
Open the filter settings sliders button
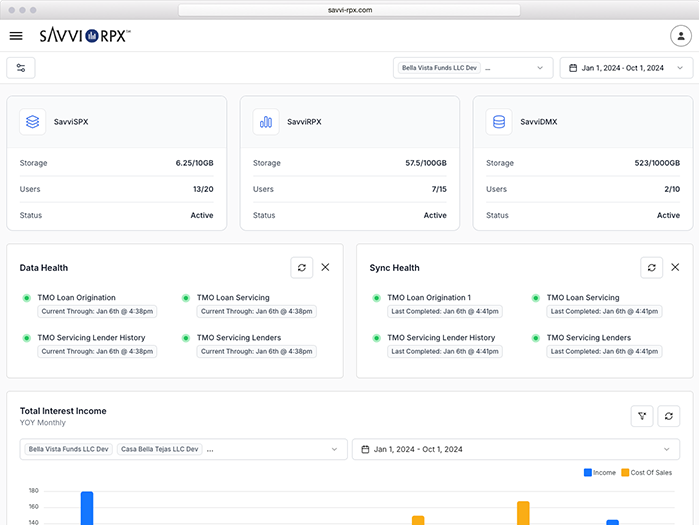(x=21, y=68)
